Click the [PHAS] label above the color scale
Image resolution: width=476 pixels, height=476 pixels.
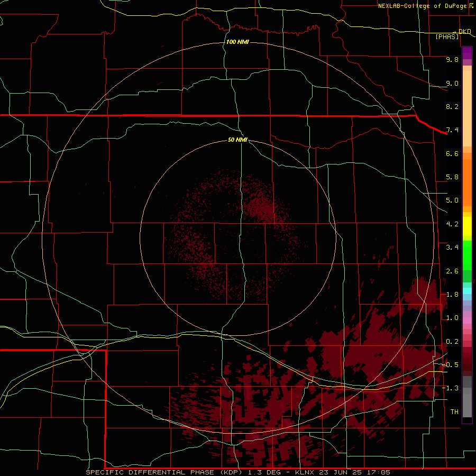pyautogui.click(x=447, y=36)
